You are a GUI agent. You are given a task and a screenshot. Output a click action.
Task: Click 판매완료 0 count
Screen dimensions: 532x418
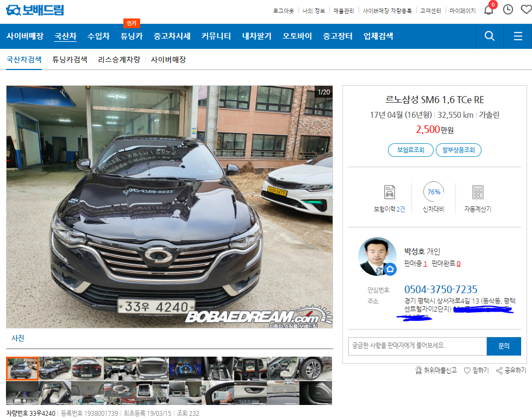pyautogui.click(x=446, y=263)
